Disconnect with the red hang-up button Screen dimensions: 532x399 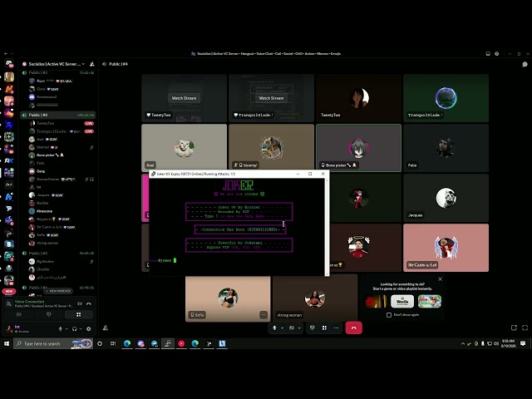(x=353, y=328)
